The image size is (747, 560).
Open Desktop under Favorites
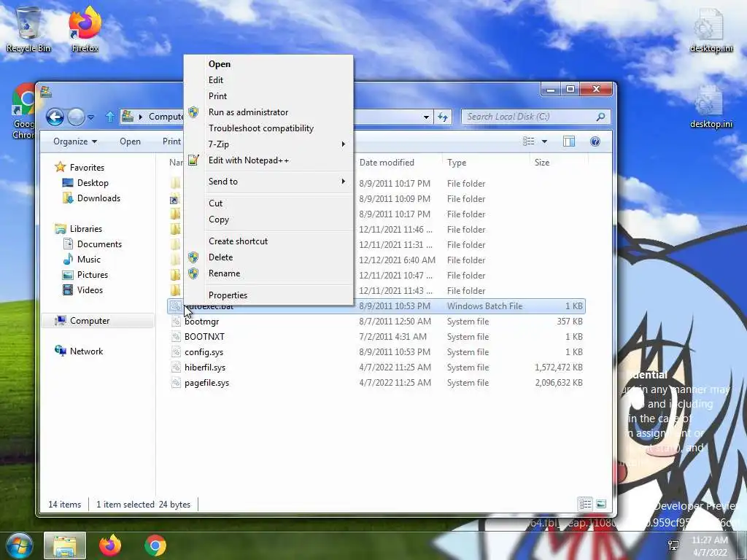86,183
